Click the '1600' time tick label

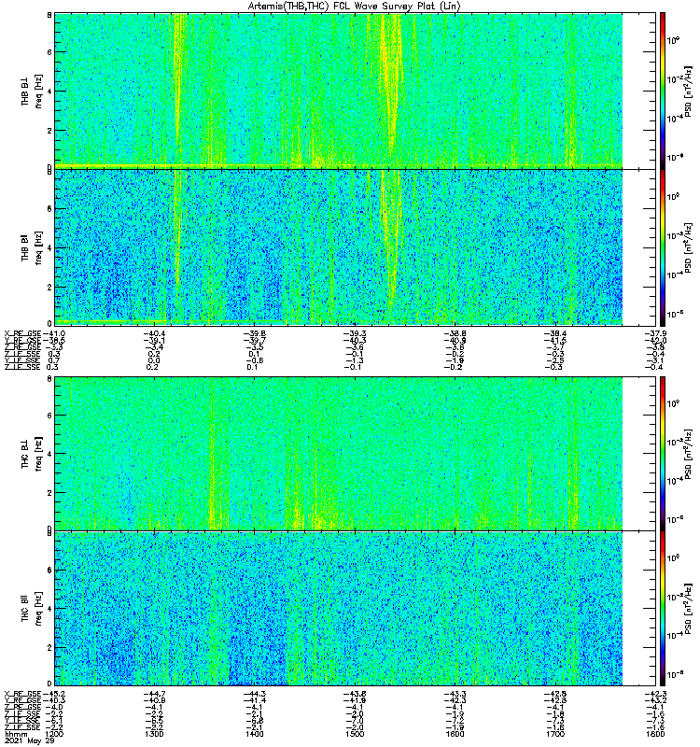[455, 734]
